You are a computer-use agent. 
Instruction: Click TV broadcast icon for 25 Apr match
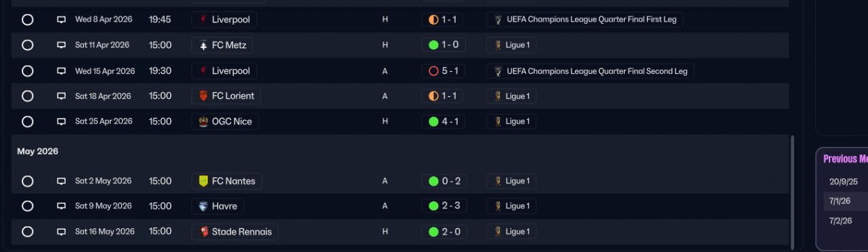tap(61, 122)
